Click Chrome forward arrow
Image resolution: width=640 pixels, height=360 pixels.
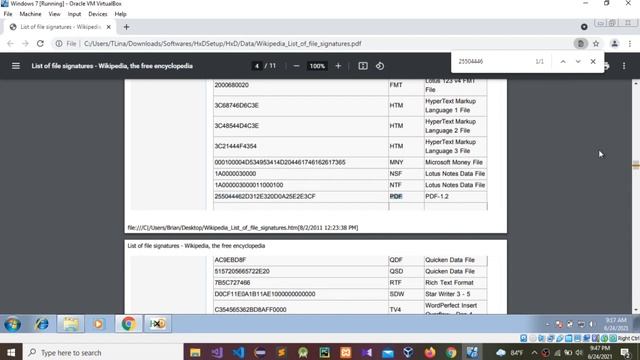pyautogui.click(x=25, y=43)
